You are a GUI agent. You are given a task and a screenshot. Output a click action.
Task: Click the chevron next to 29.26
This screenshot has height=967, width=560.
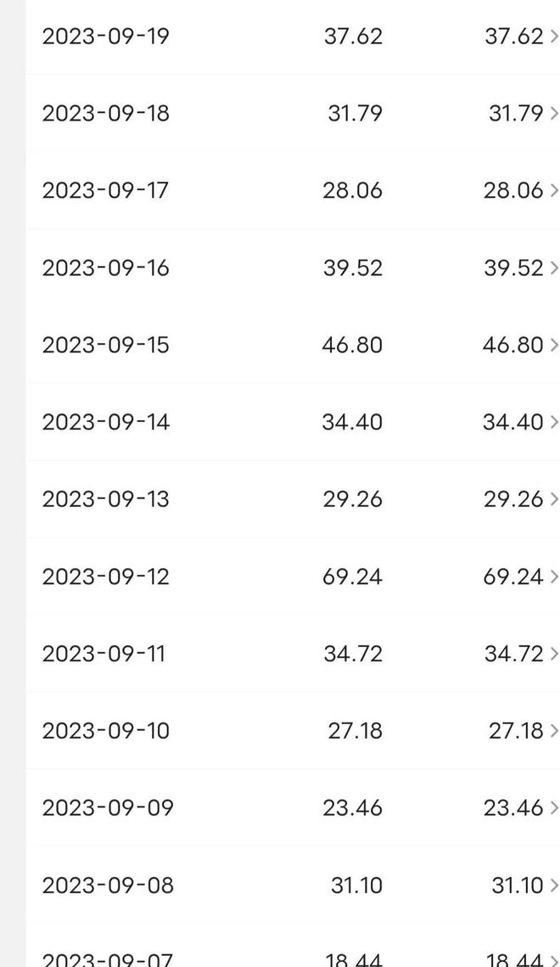554,499
